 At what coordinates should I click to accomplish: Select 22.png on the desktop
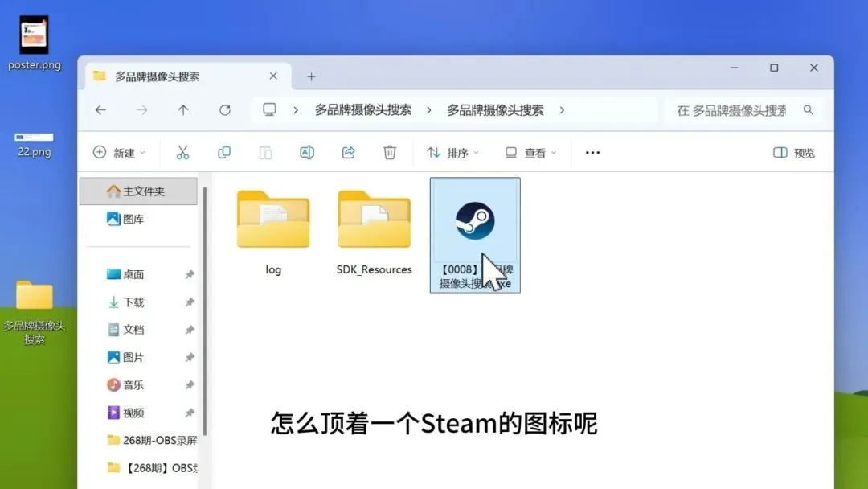coord(35,145)
